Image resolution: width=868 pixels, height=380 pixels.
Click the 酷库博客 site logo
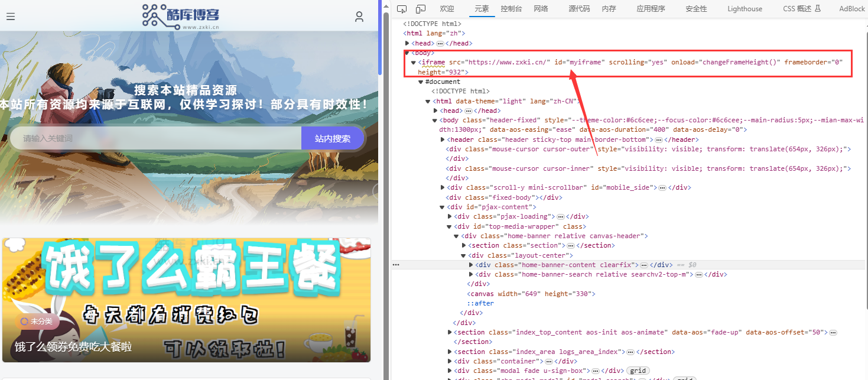coord(179,16)
